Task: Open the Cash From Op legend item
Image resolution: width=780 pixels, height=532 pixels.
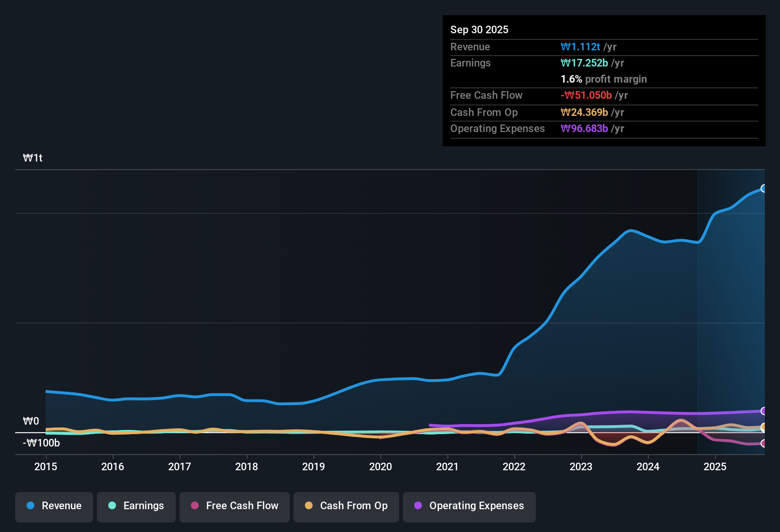Action: 346,506
